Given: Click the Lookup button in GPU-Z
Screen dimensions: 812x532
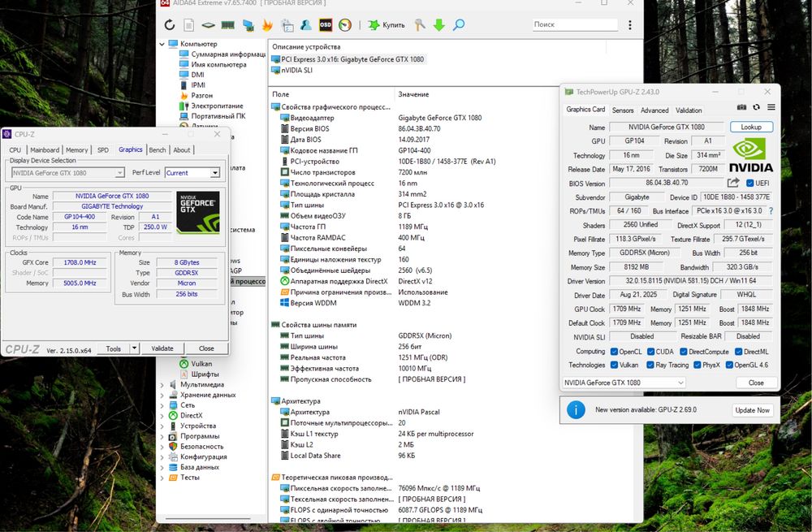Looking at the screenshot, I should (751, 128).
